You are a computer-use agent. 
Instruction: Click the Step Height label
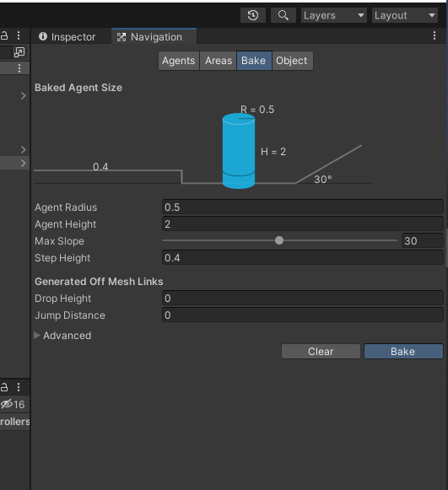pyautogui.click(x=62, y=258)
